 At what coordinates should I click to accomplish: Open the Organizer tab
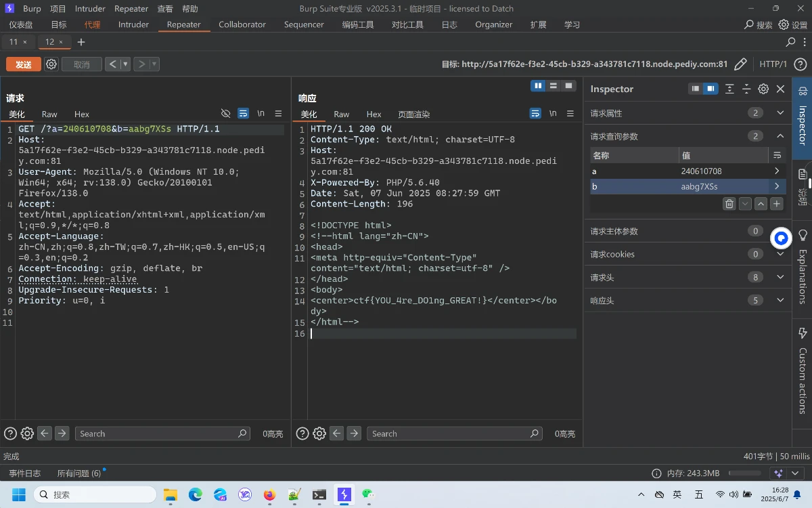click(x=494, y=24)
